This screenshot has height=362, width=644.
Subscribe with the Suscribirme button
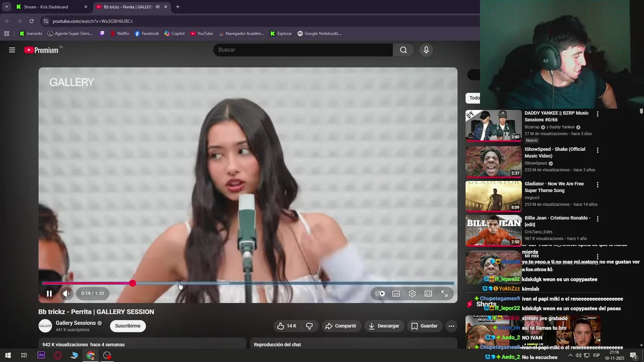pos(128,326)
